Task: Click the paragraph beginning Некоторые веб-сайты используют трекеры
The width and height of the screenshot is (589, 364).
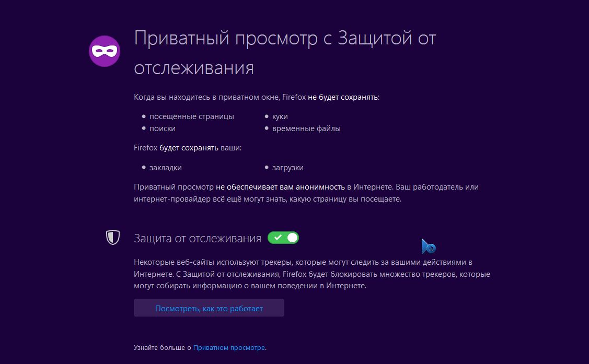Action: pos(312,274)
